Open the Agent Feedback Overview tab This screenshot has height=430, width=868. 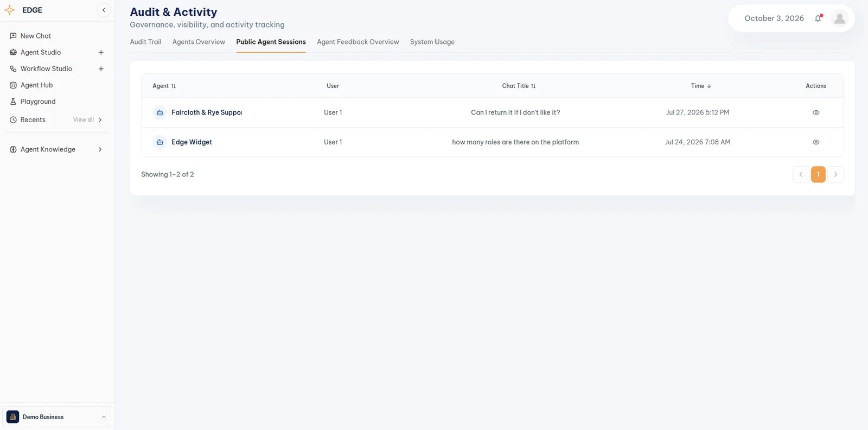tap(358, 42)
